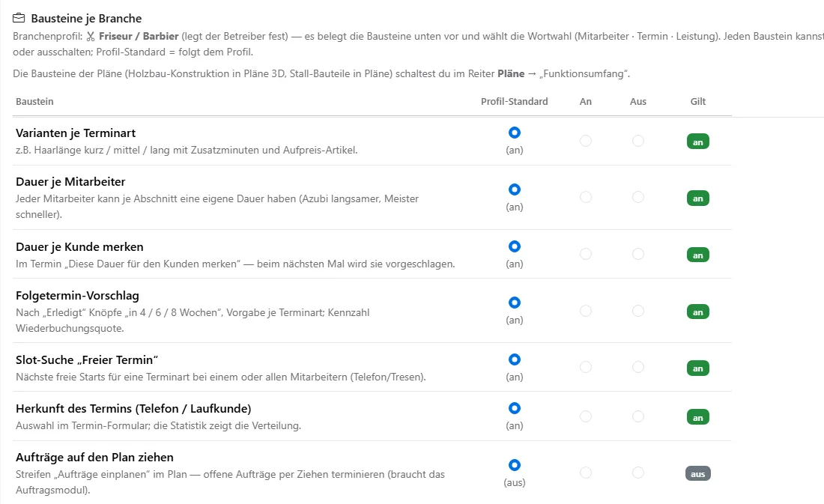824x504 pixels.
Task: Click the Baustein column header
Action: coord(34,101)
